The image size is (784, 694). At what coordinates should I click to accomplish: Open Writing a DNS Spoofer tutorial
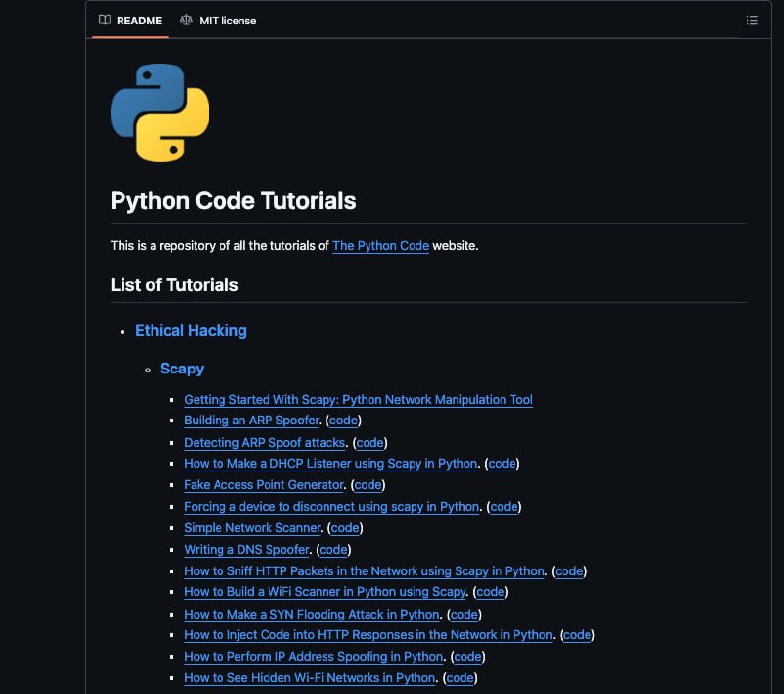246,549
